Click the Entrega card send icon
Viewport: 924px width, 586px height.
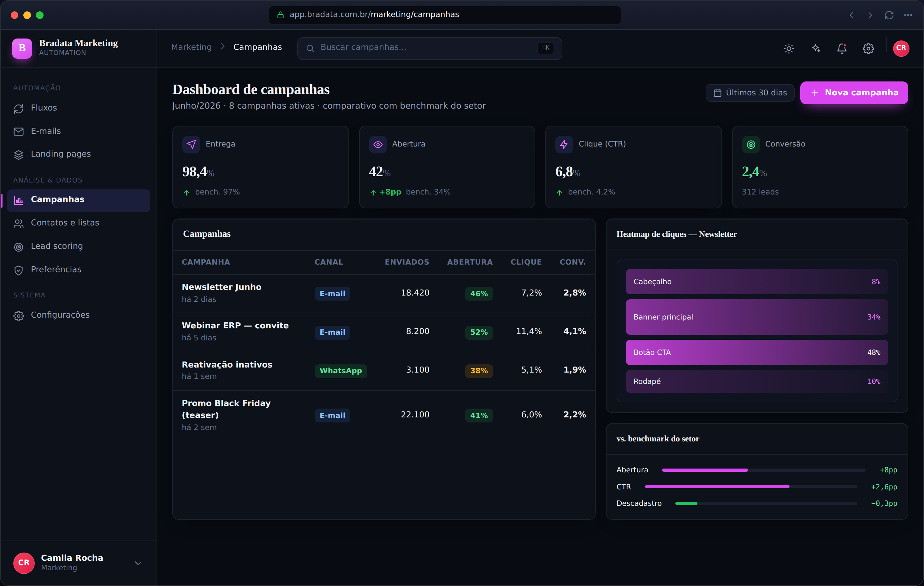click(191, 144)
